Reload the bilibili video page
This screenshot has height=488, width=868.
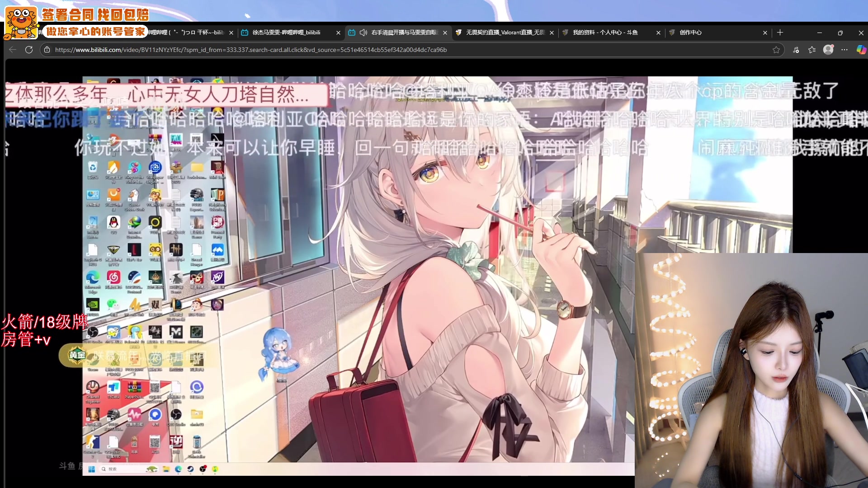[x=29, y=50]
